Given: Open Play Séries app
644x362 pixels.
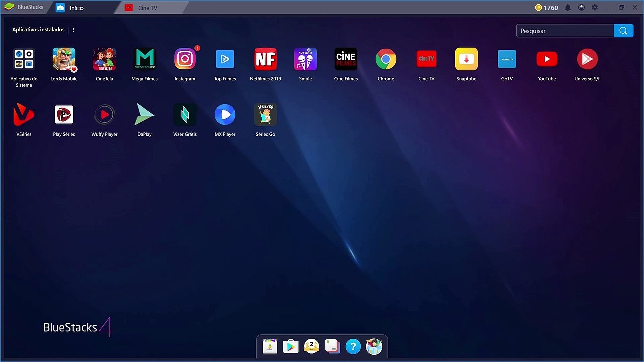Looking at the screenshot, I should coord(64,115).
